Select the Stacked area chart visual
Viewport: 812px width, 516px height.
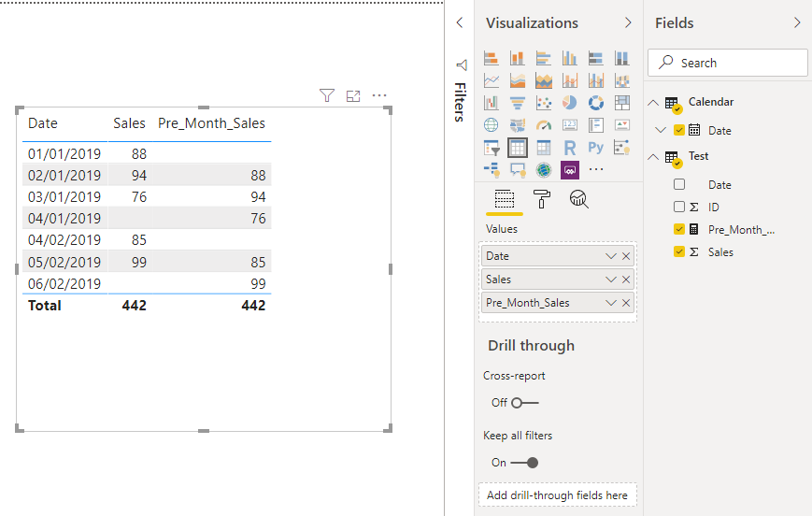click(543, 80)
